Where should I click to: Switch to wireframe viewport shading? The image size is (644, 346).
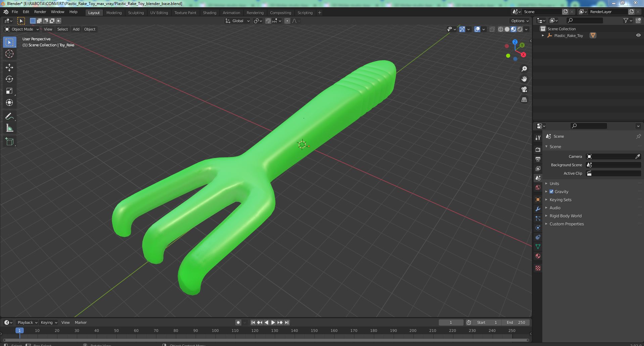point(501,29)
